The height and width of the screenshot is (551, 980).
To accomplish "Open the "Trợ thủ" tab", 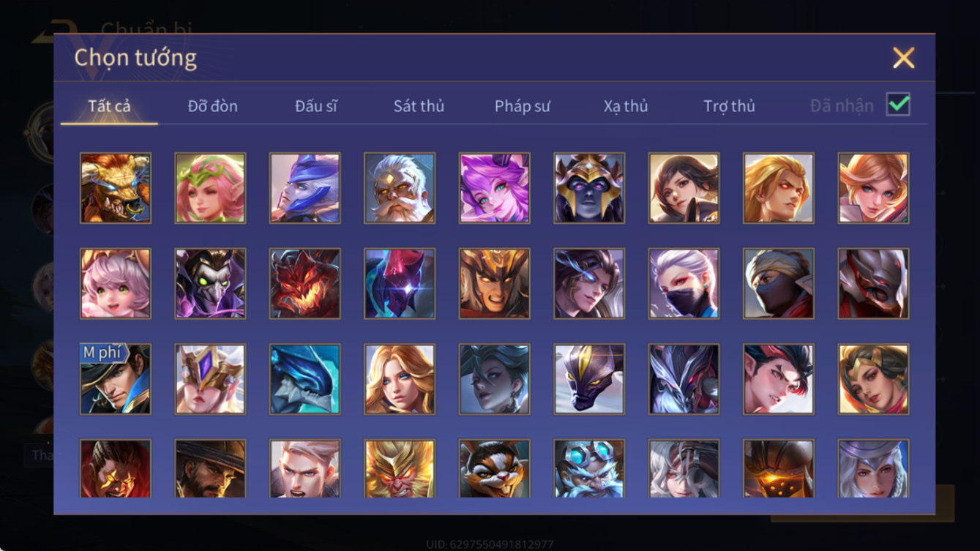I will tap(729, 106).
